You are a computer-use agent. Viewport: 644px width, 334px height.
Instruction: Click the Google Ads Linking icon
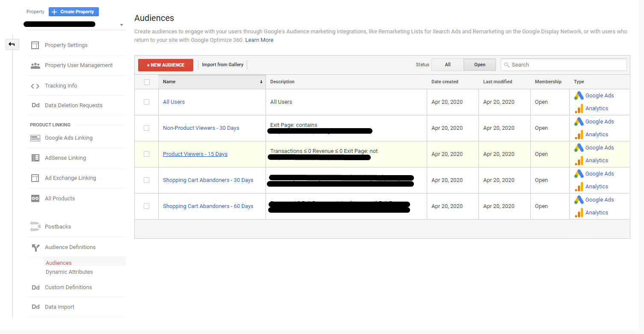35,138
